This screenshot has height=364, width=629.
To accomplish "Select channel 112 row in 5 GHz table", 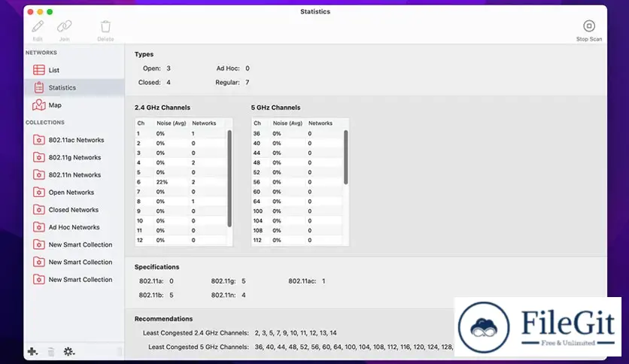I will (297, 240).
